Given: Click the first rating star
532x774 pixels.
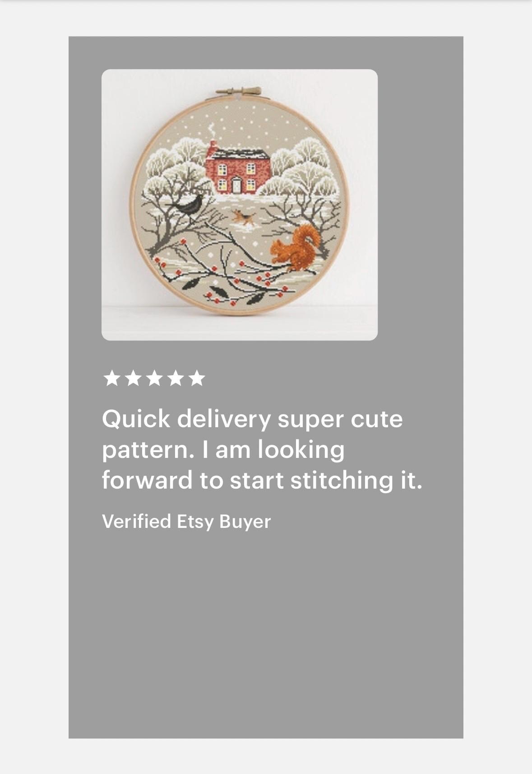Looking at the screenshot, I should (x=111, y=378).
